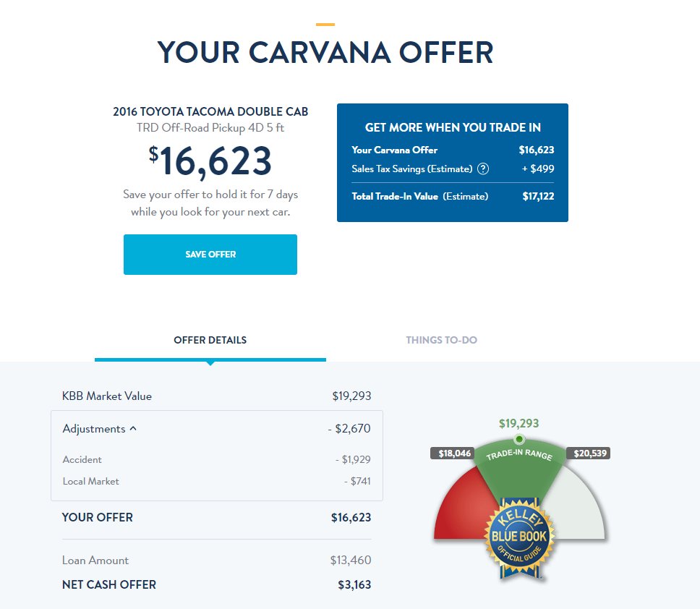
Task: Click the Adjustments label
Action: [x=94, y=429]
